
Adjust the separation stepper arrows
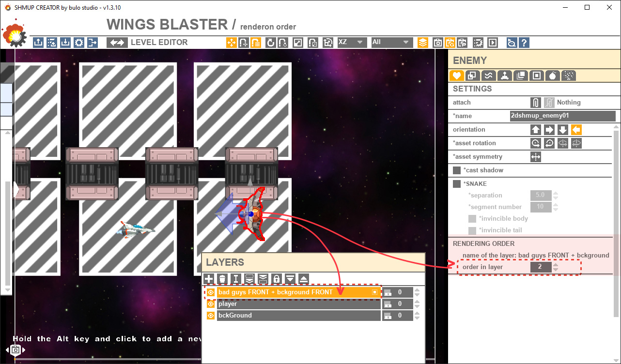556,196
